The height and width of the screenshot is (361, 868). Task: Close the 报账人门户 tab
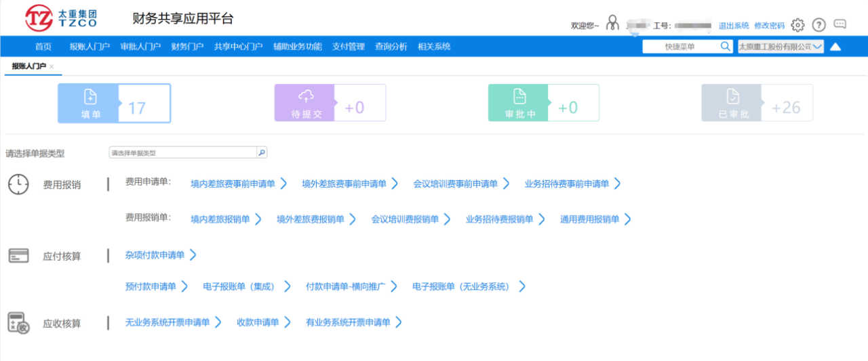52,66
